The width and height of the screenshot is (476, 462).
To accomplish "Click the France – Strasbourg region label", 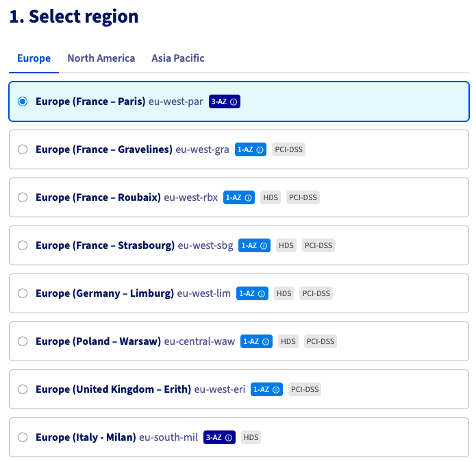I will [x=105, y=245].
